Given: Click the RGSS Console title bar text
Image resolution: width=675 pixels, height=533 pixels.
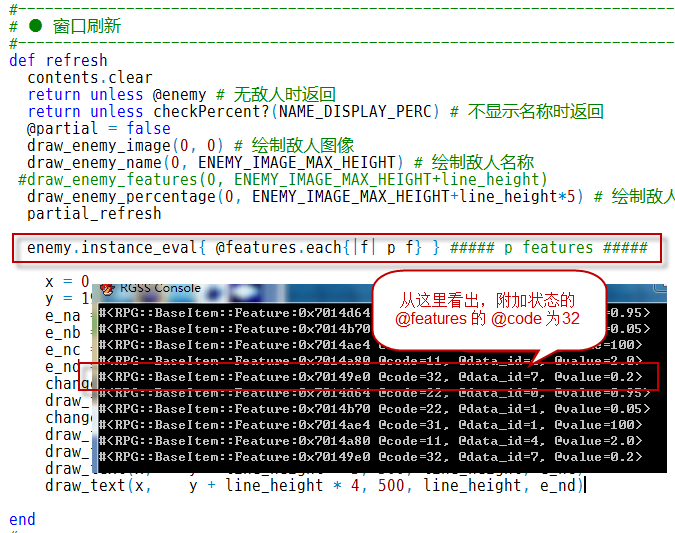Looking at the screenshot, I should point(160,288).
